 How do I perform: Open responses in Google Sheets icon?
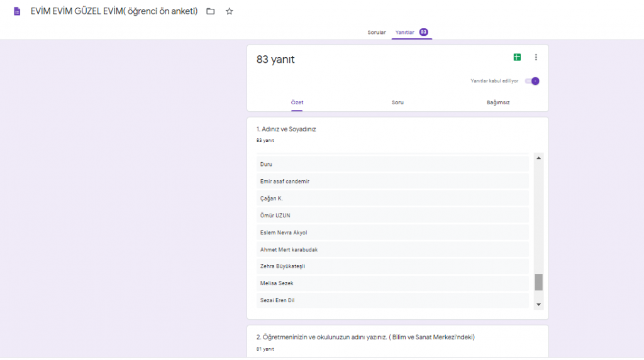pos(517,57)
